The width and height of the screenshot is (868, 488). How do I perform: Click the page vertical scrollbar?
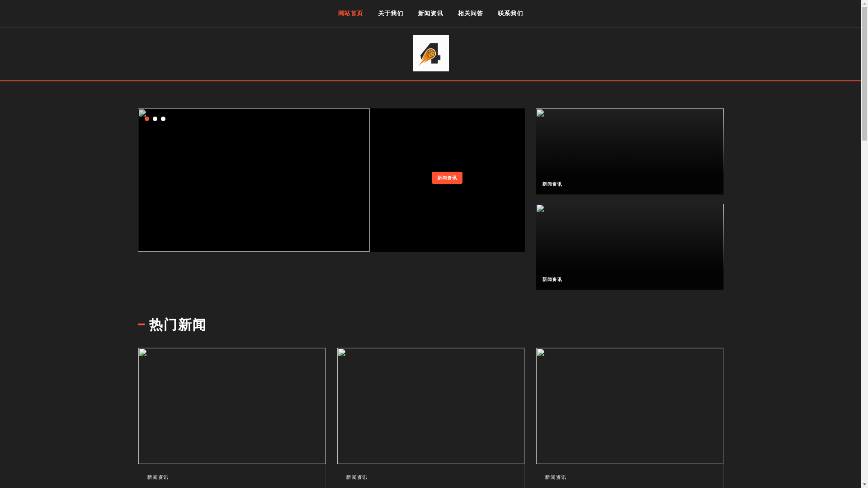(x=864, y=244)
